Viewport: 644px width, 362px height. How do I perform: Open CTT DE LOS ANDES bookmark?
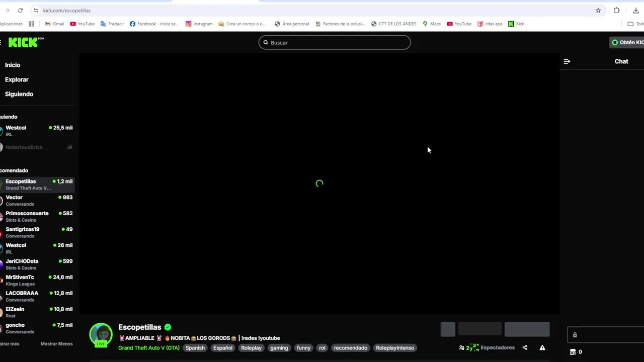coord(394,24)
